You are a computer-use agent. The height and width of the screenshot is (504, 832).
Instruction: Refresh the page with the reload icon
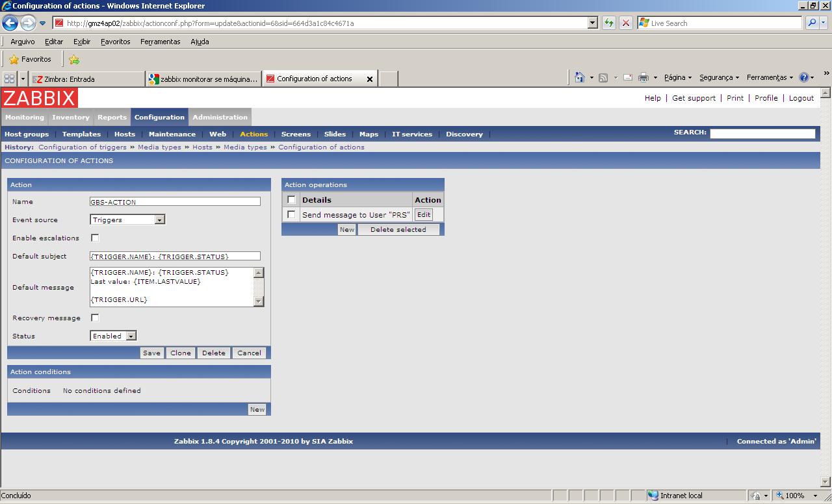click(x=609, y=23)
